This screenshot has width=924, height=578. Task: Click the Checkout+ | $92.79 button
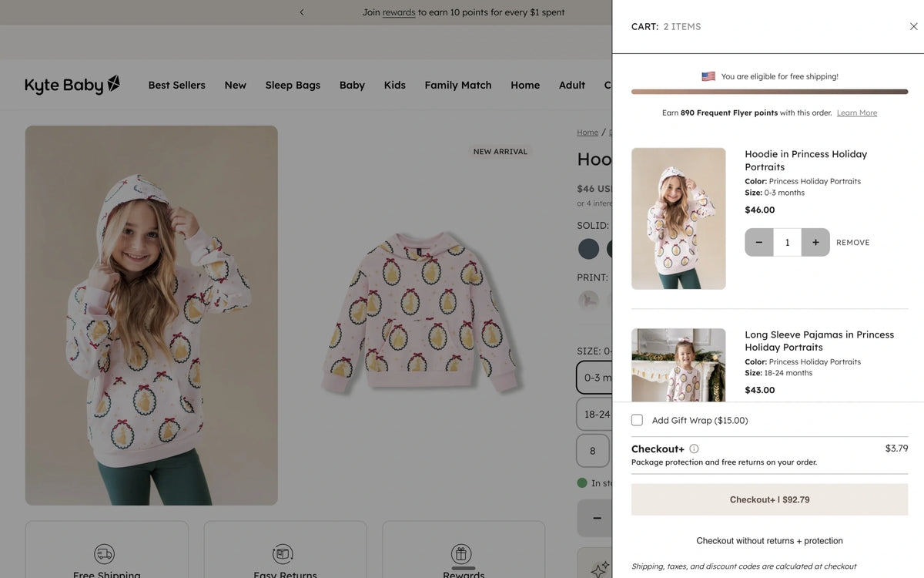[770, 499]
